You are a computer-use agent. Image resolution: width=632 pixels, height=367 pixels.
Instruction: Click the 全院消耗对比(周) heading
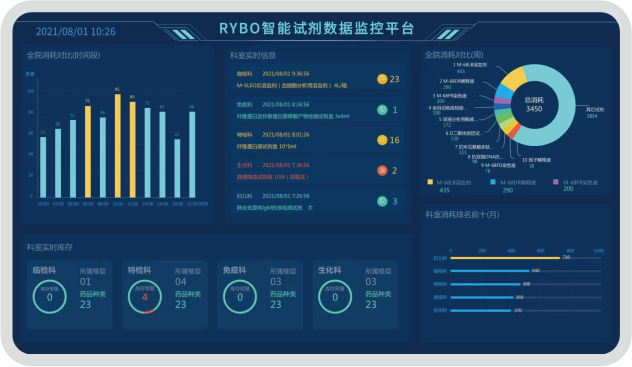coord(454,55)
